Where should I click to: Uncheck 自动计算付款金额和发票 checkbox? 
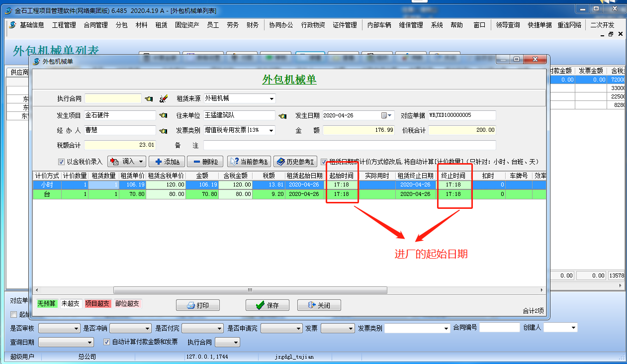pyautogui.click(x=106, y=342)
